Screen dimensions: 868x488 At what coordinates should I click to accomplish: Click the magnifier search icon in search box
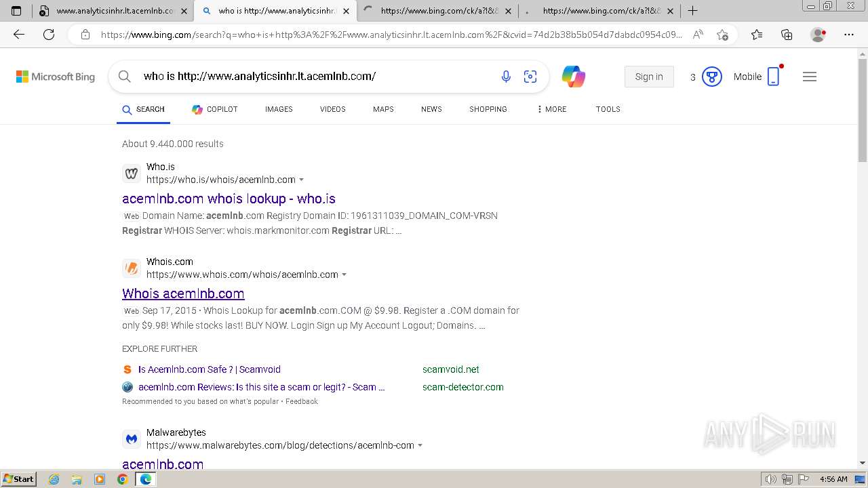125,77
